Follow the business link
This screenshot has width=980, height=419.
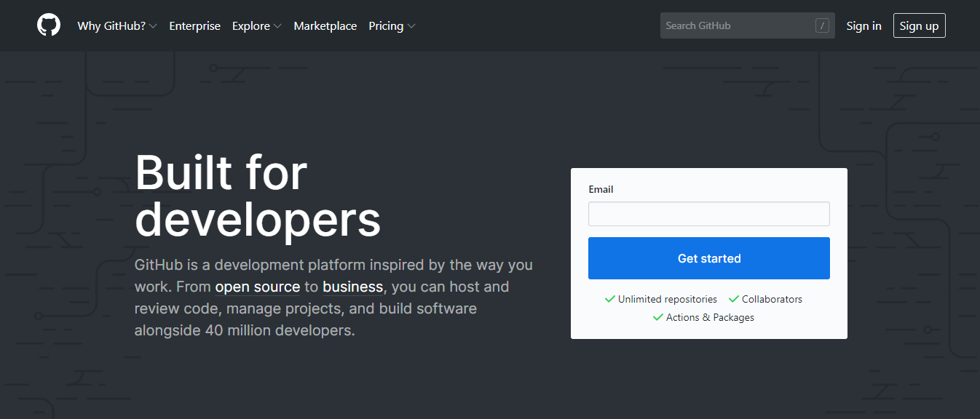[x=352, y=287]
